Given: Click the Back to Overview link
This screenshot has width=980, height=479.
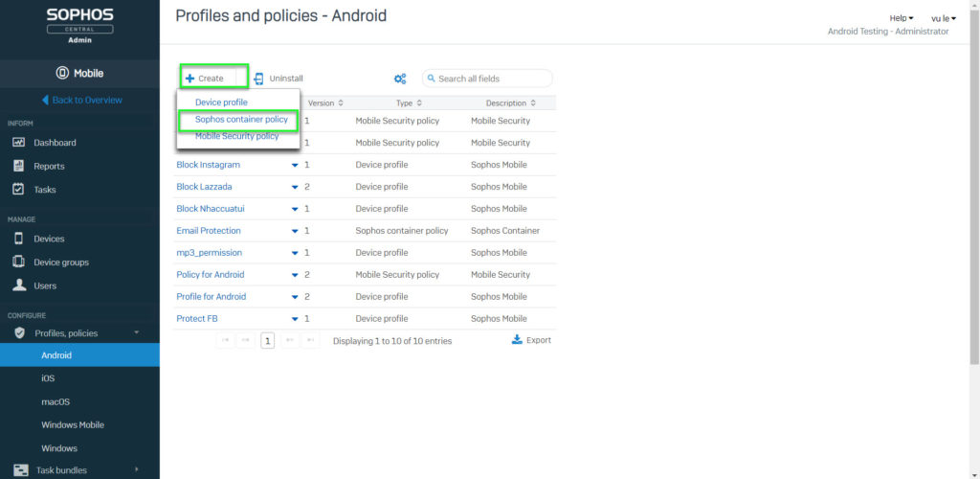Looking at the screenshot, I should 87,100.
